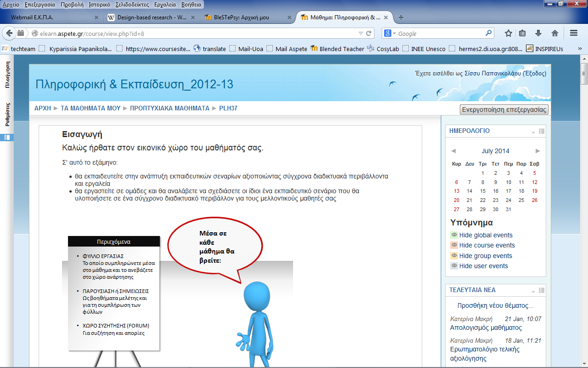Viewport: 588px width, 368px height.
Task: Open the techteam bookmark
Action: point(18,49)
